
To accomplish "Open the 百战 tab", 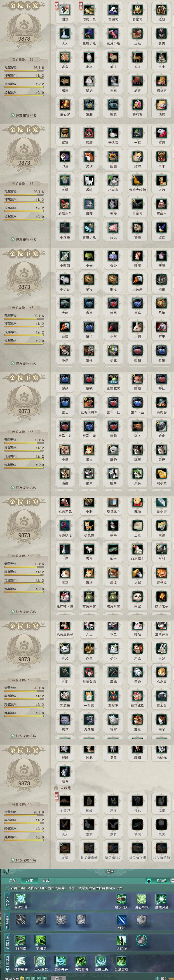I will (46, 880).
